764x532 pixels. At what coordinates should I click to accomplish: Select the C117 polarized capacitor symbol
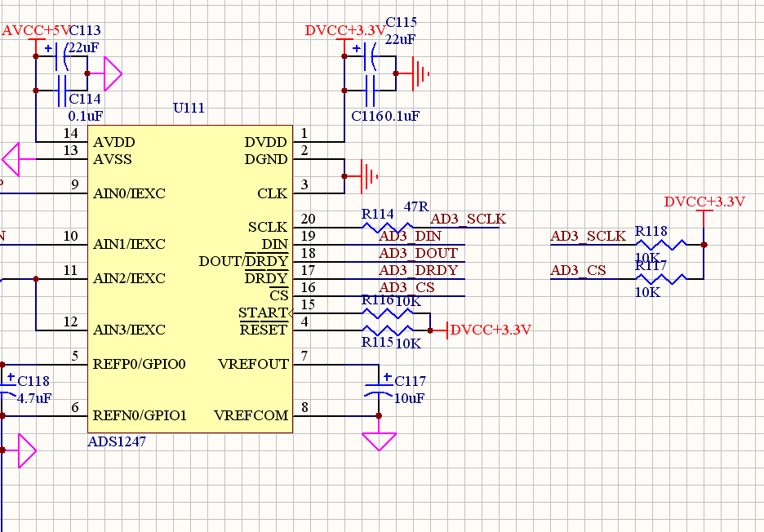tap(379, 390)
